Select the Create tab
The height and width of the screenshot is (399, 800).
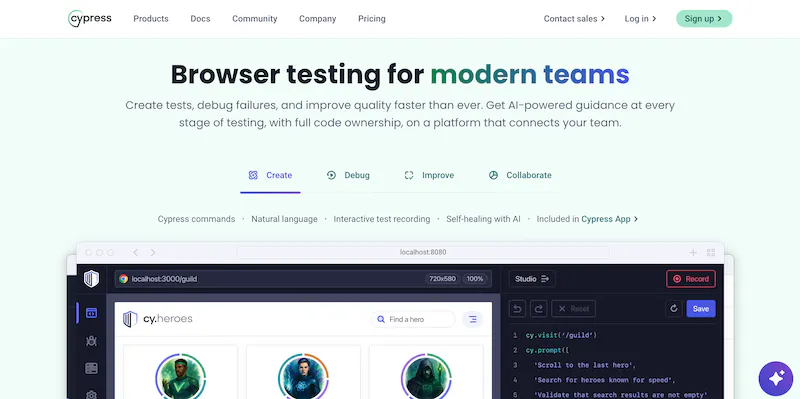tap(270, 176)
